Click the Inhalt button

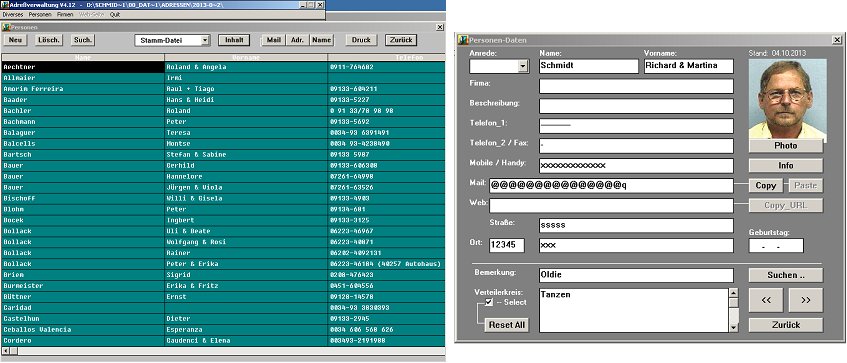click(x=234, y=40)
